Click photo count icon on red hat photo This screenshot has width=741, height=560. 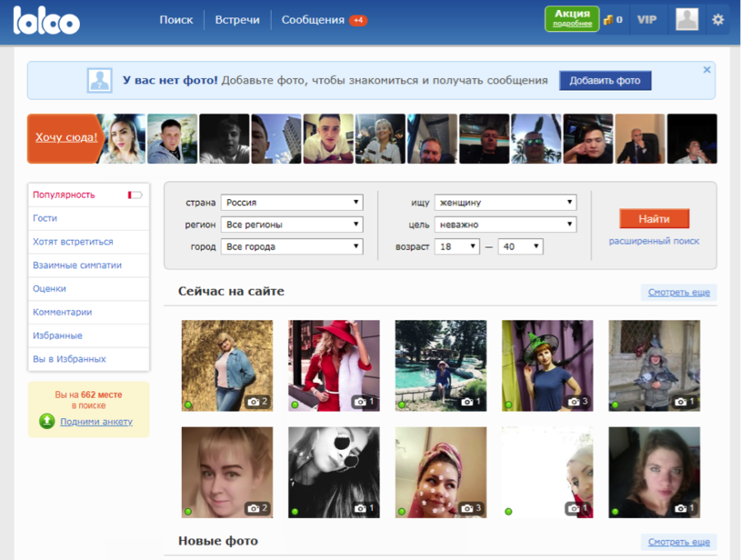(365, 402)
